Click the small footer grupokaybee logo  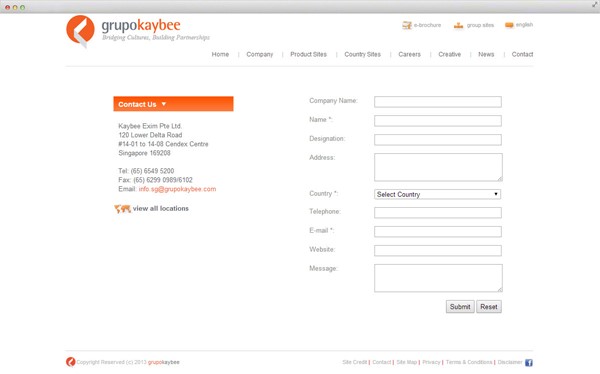click(x=70, y=362)
